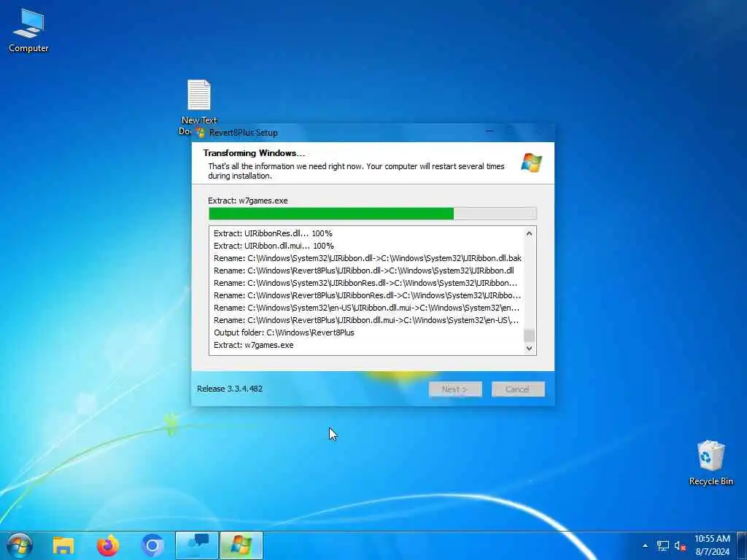Viewport: 747px width, 560px height.
Task: Select the Revert8Plus Setup taskbar button
Action: click(241, 545)
